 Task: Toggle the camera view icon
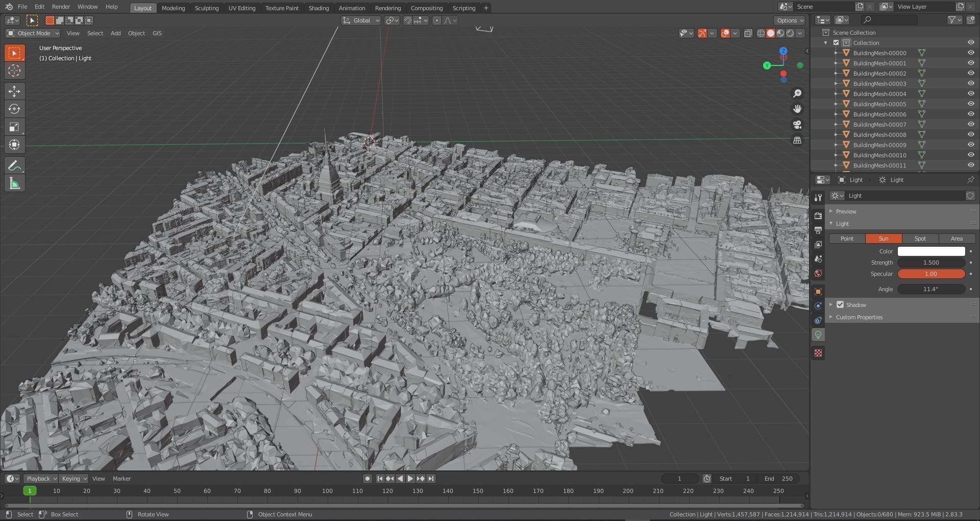tap(797, 125)
